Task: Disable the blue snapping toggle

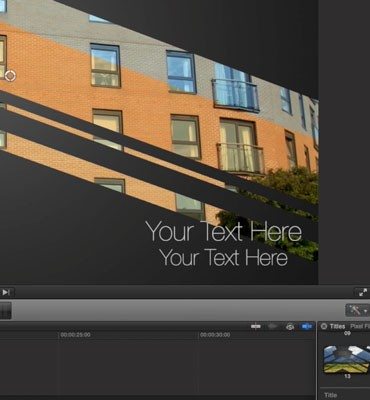Action: click(307, 326)
